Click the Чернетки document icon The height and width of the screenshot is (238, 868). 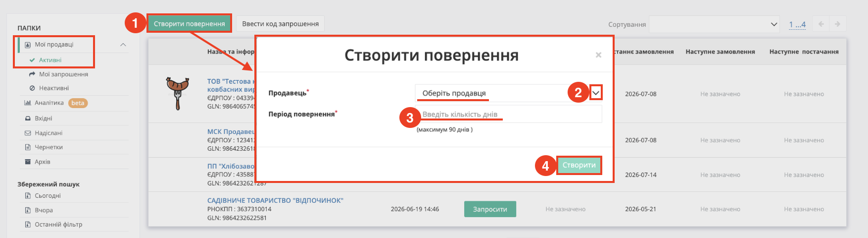(x=28, y=147)
